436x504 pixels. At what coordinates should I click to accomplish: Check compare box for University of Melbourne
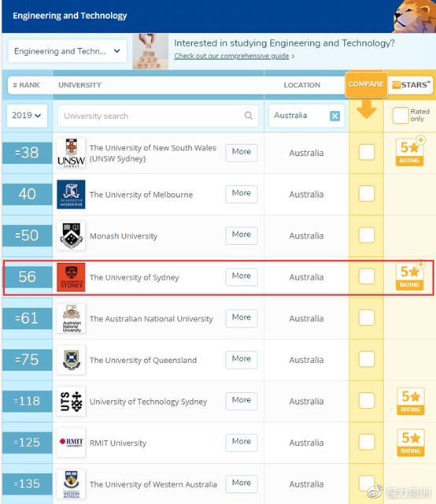(366, 194)
